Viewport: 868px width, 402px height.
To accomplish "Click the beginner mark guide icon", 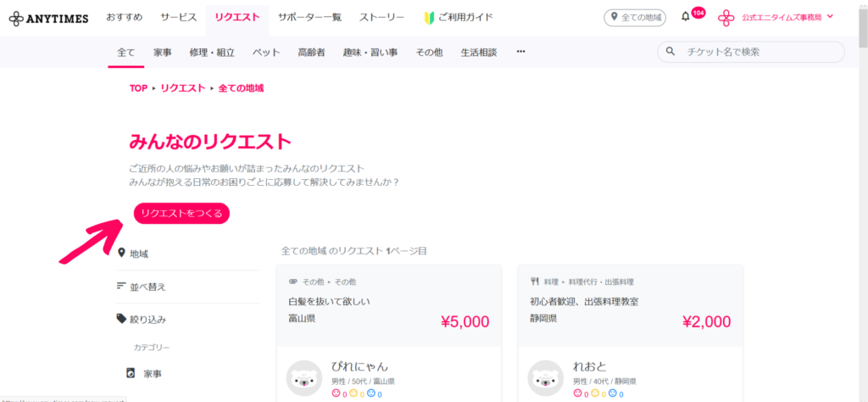I will pos(429,18).
